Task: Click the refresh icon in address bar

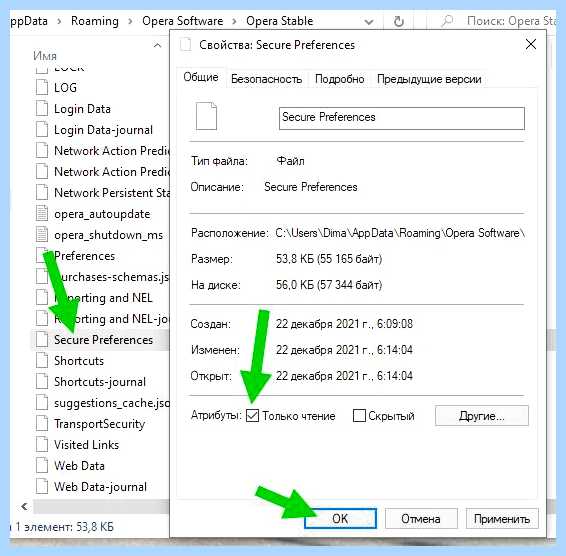Action: [x=399, y=22]
